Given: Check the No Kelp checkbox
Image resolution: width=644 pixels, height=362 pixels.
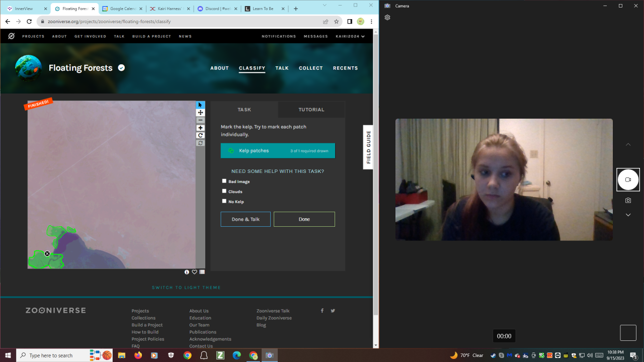Looking at the screenshot, I should (224, 201).
